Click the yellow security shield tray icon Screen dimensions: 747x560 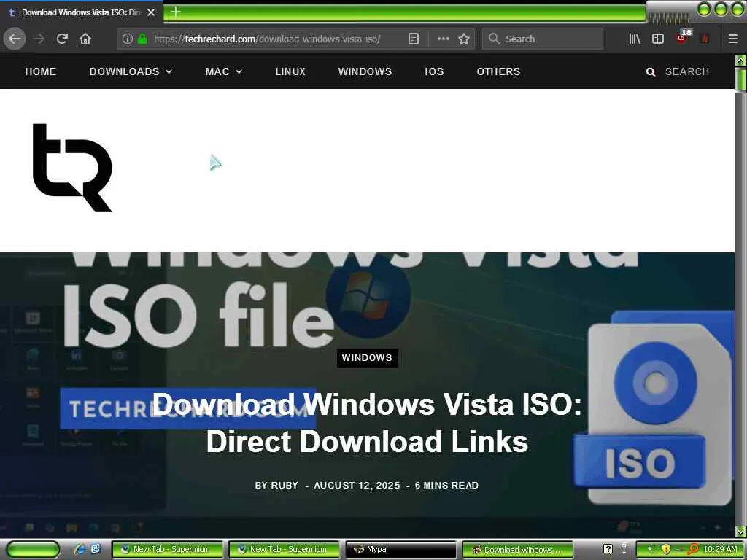pos(665,550)
